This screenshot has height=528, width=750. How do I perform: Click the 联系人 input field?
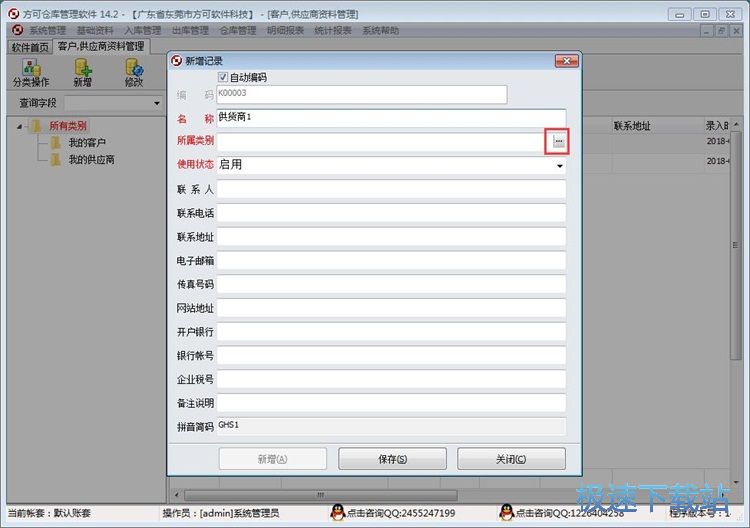(x=391, y=189)
